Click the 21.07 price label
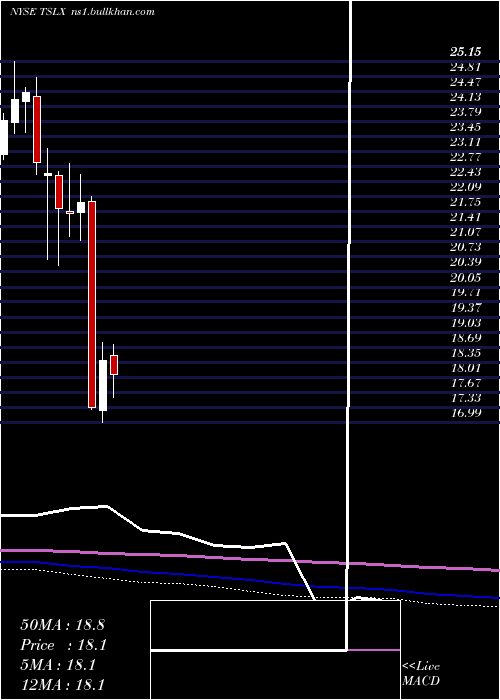This screenshot has width=500, height=700. (465, 233)
